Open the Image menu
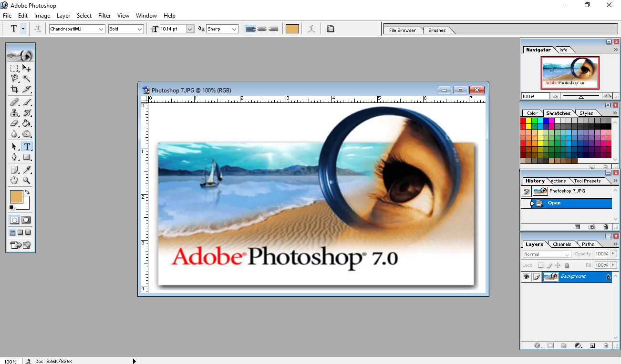The height and width of the screenshot is (364, 621). click(x=42, y=16)
